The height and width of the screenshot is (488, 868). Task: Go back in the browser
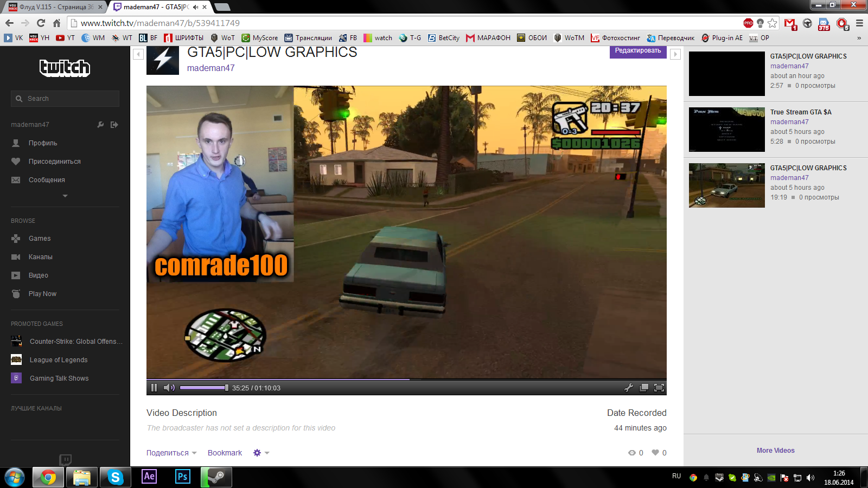9,23
